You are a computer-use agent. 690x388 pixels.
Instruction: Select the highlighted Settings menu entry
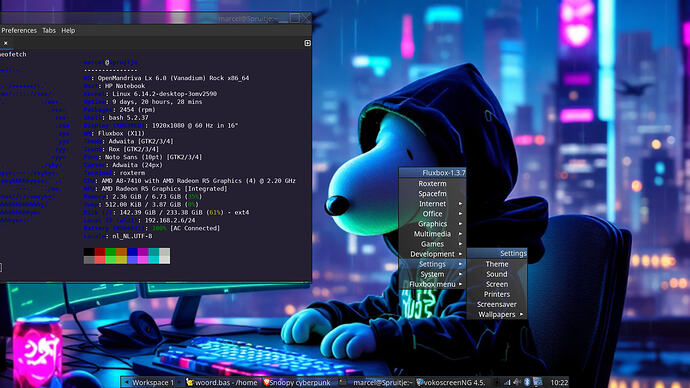coord(432,264)
